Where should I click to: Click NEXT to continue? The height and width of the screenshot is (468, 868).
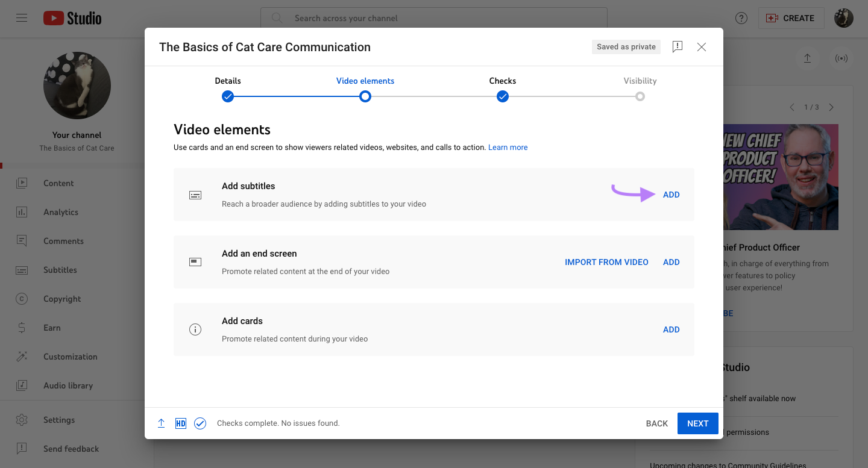697,423
